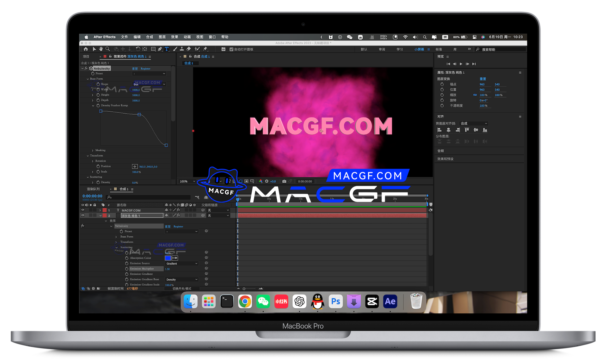Select the Selection tool in the toolbar
Image resolution: width=607 pixels, height=364 pixels.
pyautogui.click(x=95, y=49)
